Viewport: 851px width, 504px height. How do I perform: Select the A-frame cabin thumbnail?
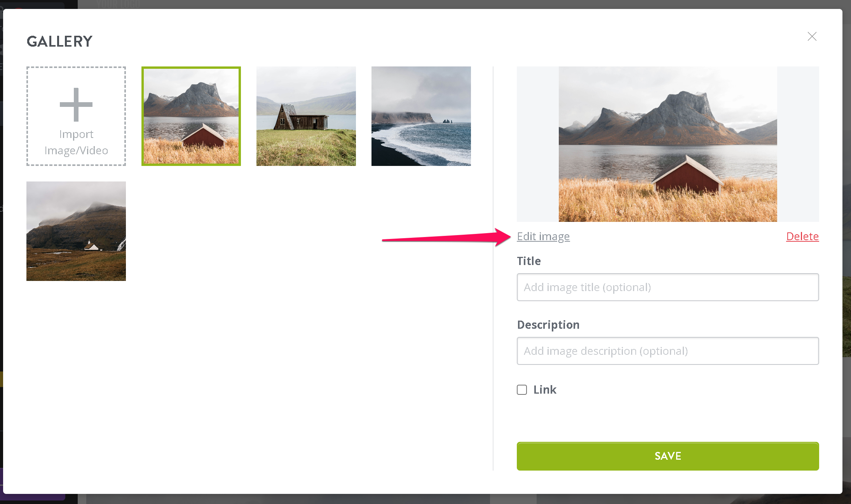[x=306, y=116]
